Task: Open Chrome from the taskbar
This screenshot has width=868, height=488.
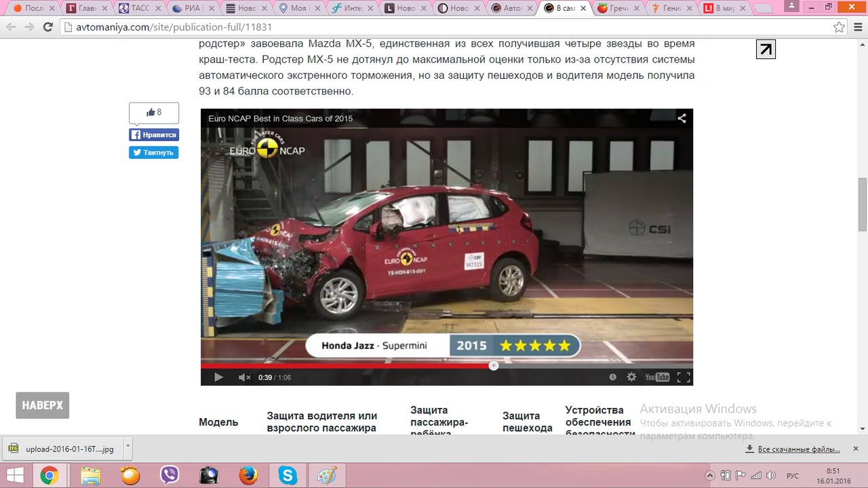Action: pos(49,476)
